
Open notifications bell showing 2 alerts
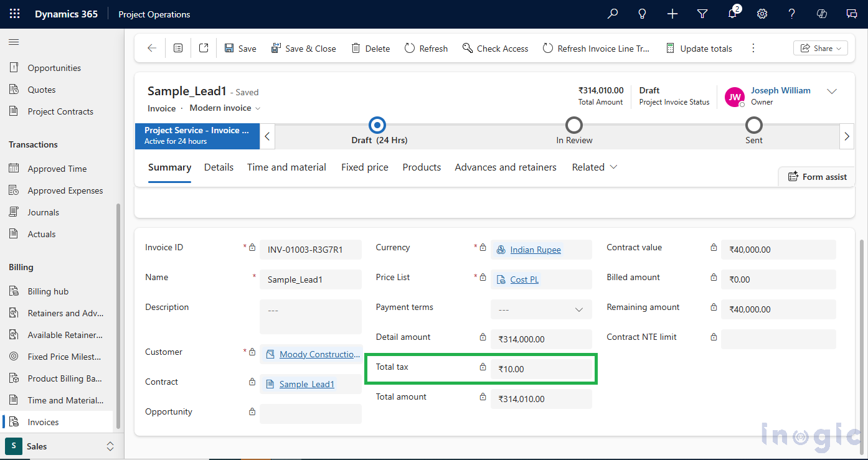tap(732, 14)
